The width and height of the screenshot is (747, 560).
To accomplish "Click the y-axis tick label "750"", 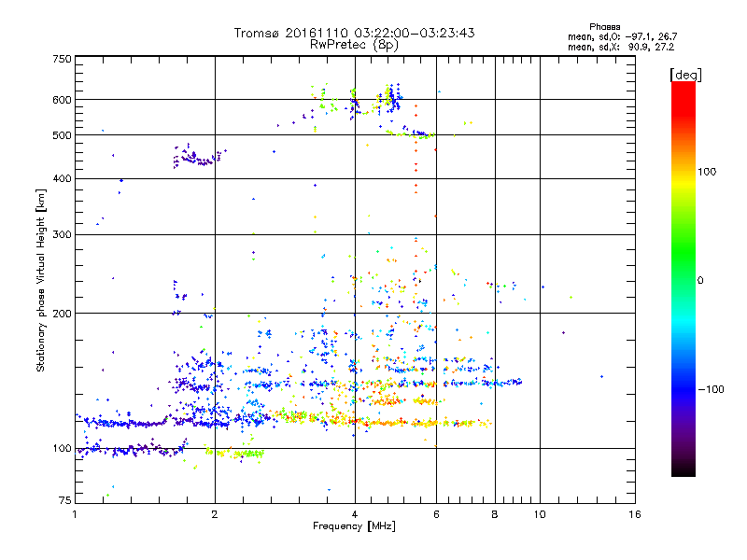I will [63, 59].
